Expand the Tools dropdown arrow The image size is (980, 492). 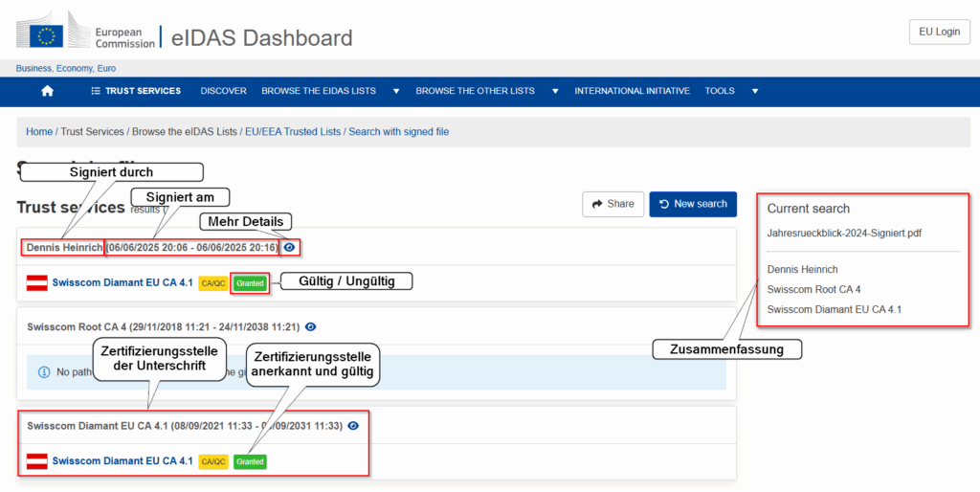[x=755, y=91]
